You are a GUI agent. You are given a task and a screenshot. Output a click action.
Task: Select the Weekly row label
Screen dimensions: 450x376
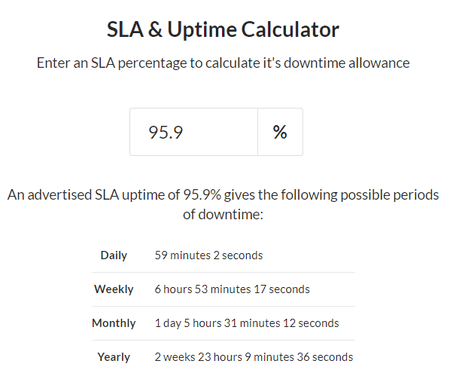coord(114,289)
